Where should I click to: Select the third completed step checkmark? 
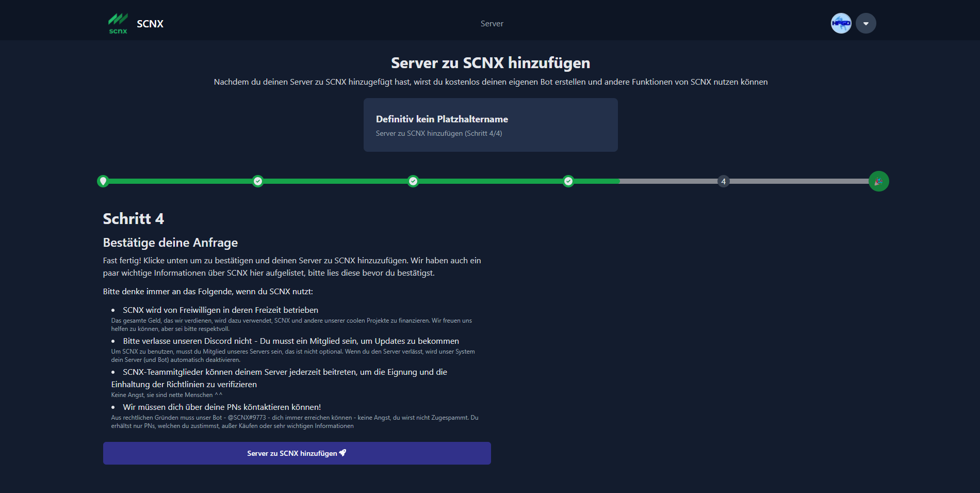pos(413,181)
